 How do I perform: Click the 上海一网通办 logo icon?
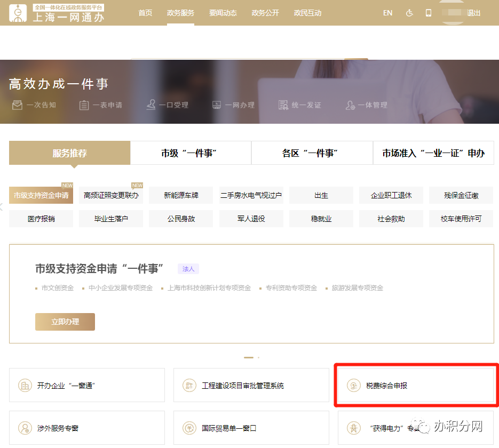point(20,13)
